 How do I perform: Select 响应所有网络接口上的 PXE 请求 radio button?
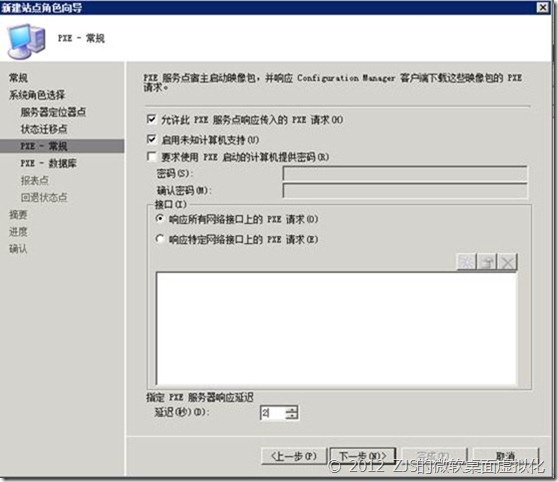[160, 219]
